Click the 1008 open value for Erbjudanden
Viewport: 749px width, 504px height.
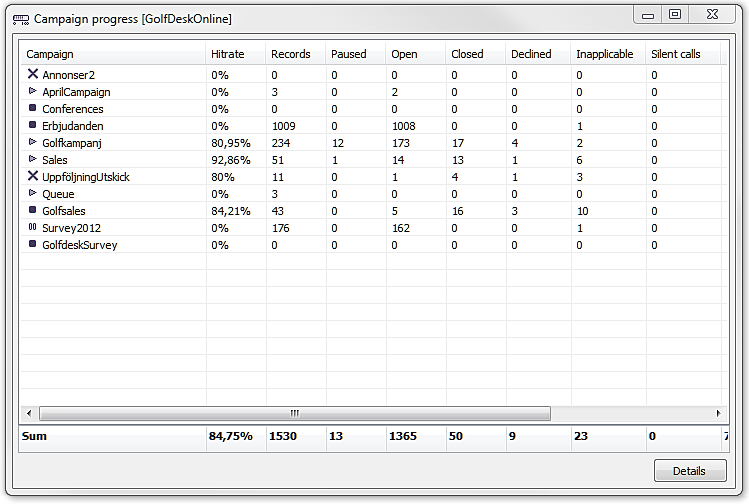click(404, 126)
